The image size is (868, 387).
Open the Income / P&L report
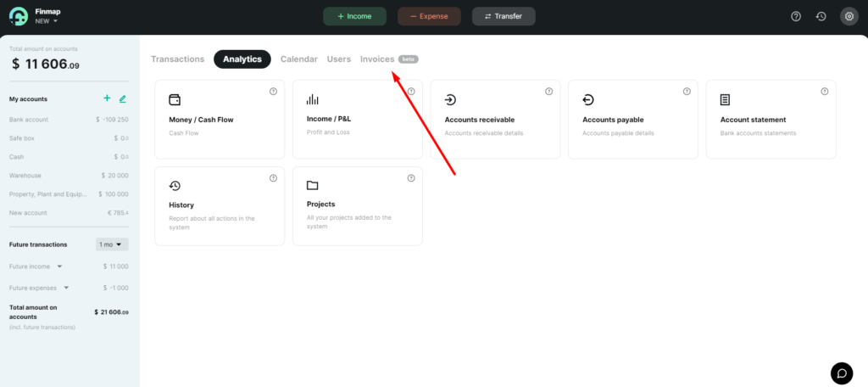click(358, 119)
